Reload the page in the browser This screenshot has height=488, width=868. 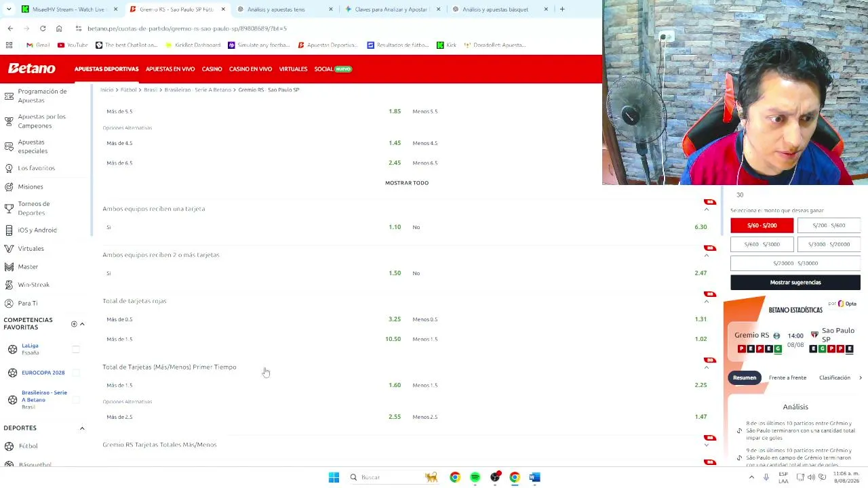43,28
